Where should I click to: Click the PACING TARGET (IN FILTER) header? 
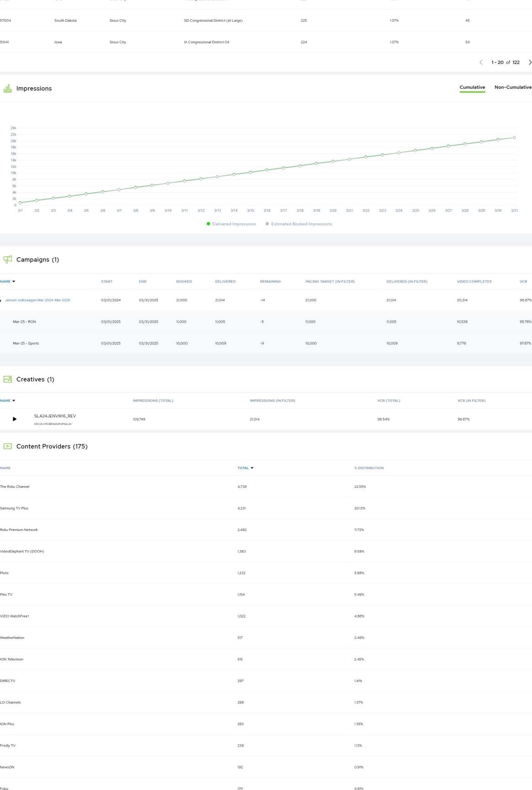(330, 281)
